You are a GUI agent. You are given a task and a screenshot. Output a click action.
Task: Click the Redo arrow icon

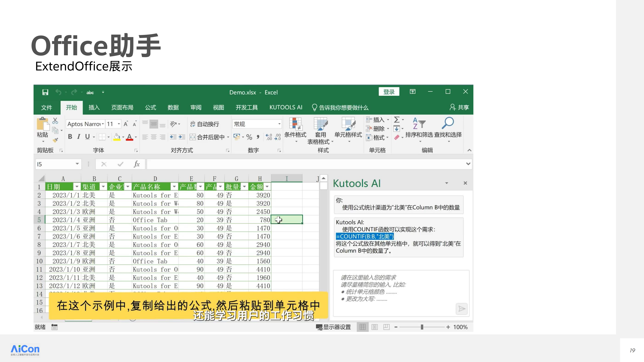74,92
